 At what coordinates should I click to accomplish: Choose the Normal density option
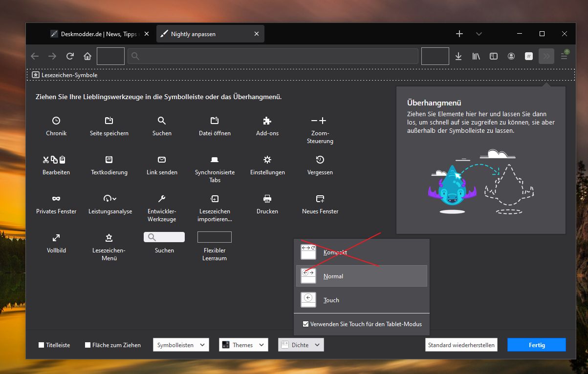pyautogui.click(x=362, y=276)
